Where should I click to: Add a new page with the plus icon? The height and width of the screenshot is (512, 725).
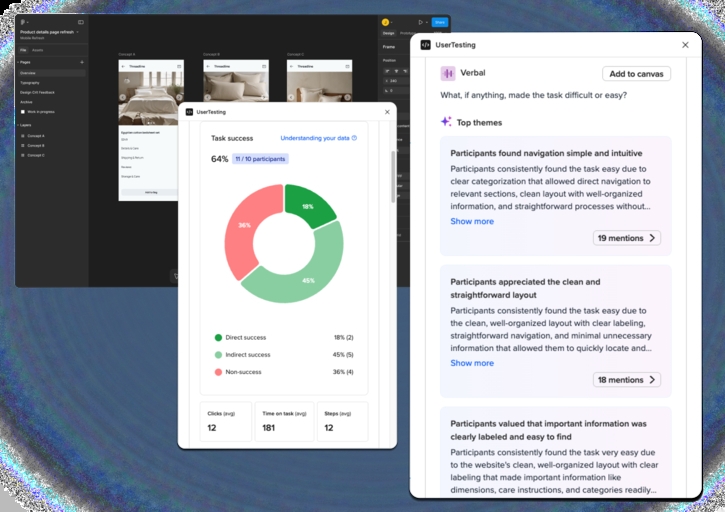tap(82, 62)
